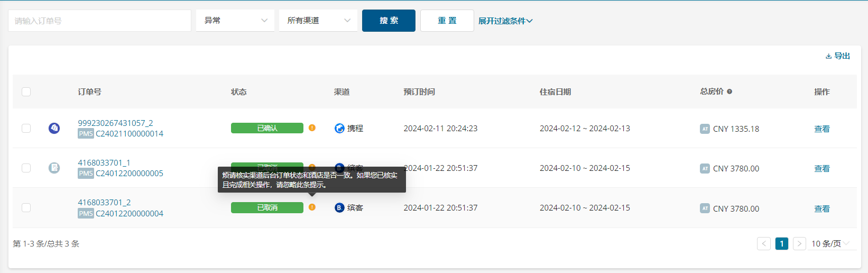Click the grey document icon beside order 4168033701_1
868x273 pixels.
point(54,168)
